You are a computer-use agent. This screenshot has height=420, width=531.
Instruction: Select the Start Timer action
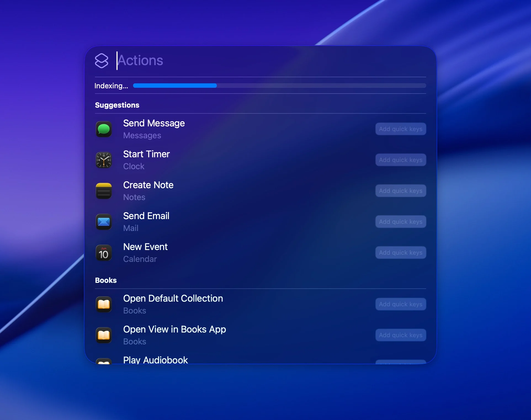[261, 160]
